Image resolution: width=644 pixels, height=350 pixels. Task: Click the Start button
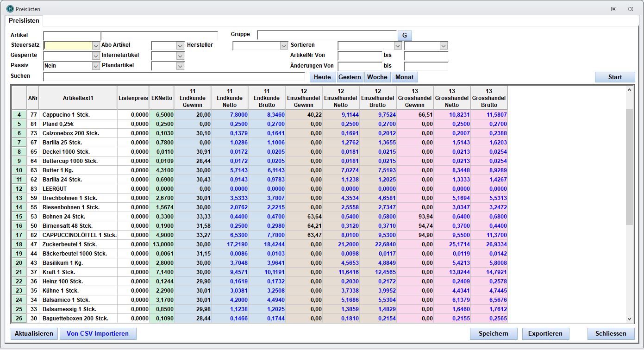tap(615, 77)
